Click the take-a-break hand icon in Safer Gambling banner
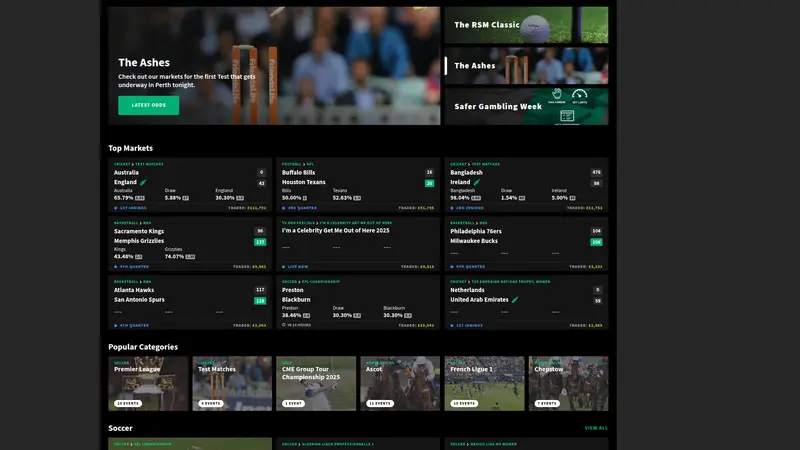This screenshot has height=450, width=800. tap(557, 95)
